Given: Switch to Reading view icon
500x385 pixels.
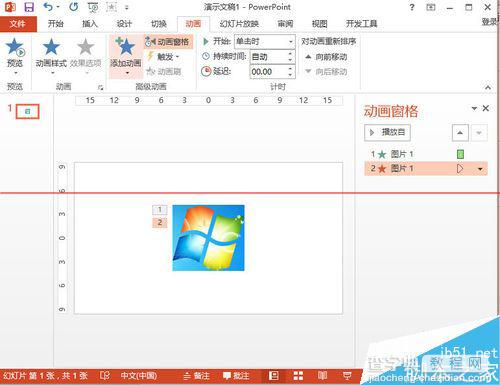Looking at the screenshot, I should [322, 376].
